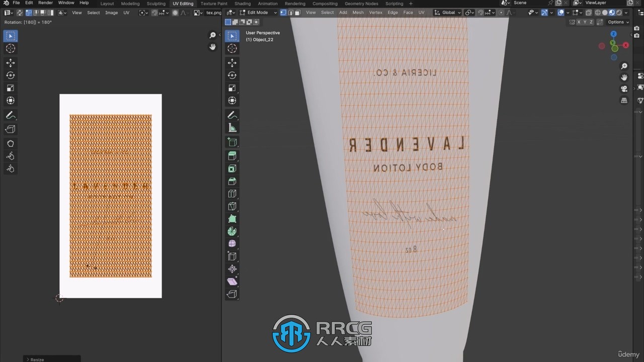The width and height of the screenshot is (644, 362).
Task: Select the Edge Slide tool
Action: [x=232, y=256]
